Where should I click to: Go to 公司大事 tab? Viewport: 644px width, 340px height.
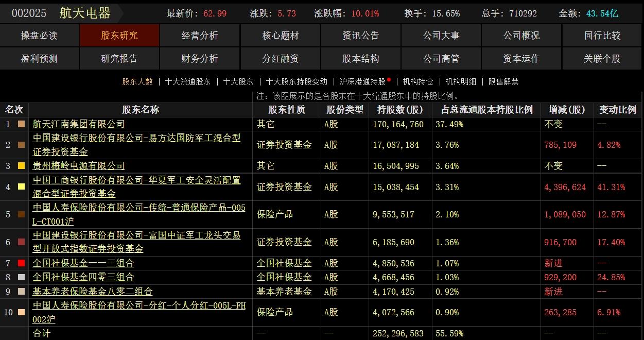[441, 36]
